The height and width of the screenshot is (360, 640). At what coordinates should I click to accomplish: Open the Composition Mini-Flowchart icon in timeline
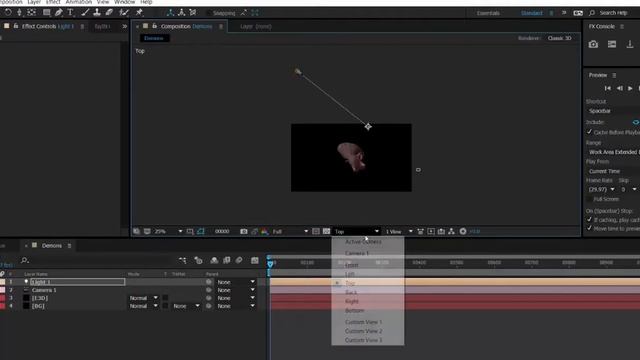tap(182, 260)
